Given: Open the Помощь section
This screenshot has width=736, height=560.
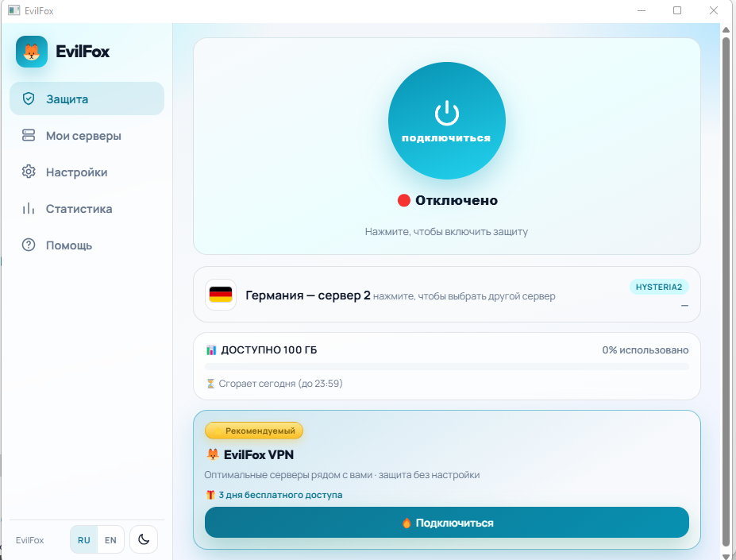Looking at the screenshot, I should [87, 245].
